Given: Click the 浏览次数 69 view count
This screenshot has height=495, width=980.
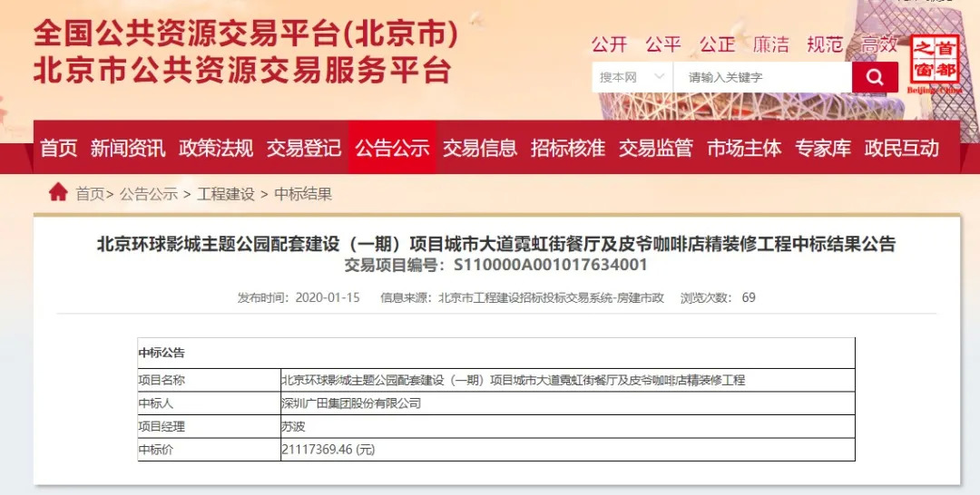Looking at the screenshot, I should click(718, 297).
